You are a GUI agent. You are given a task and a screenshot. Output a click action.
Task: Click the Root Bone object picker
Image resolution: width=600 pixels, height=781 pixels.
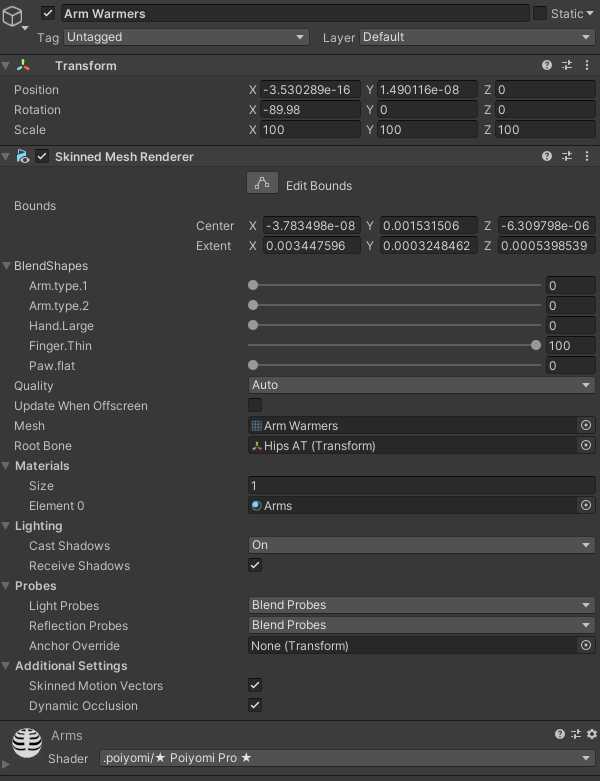pos(586,446)
